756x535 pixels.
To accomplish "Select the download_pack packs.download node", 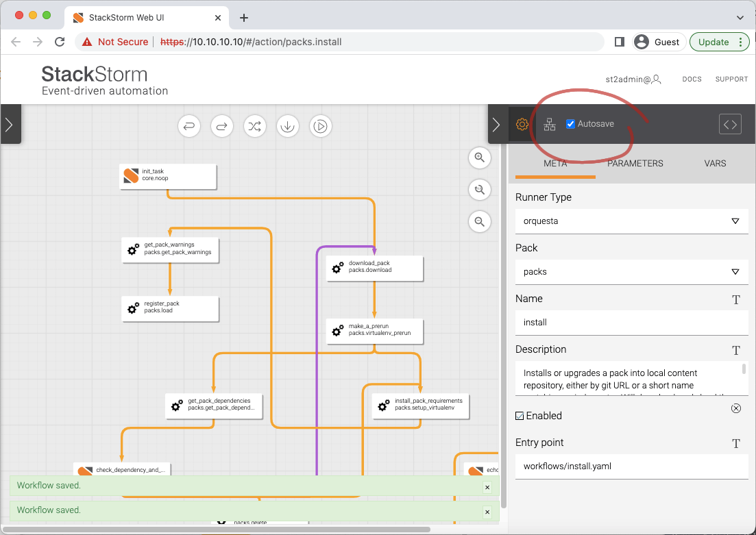I will pyautogui.click(x=375, y=268).
